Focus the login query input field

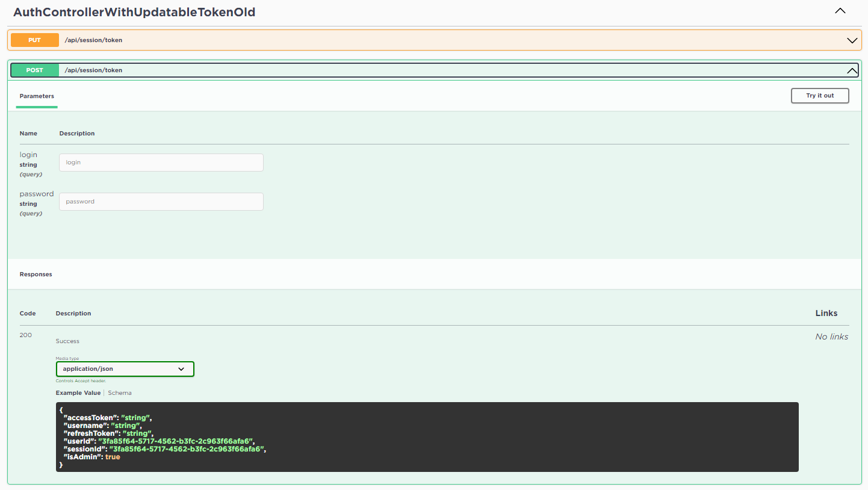(x=161, y=163)
